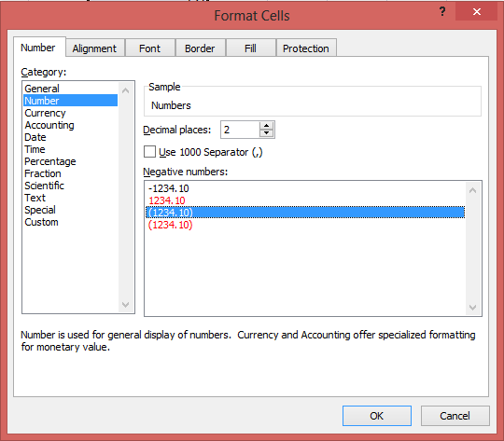Image resolution: width=504 pixels, height=441 pixels.
Task: Click Negative numbers list scroll up arrow
Action: 472,190
